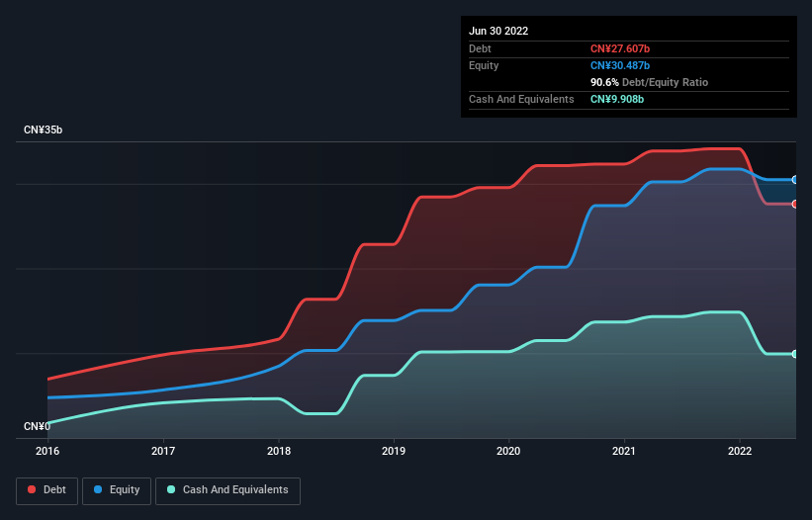
Task: Click the CN¥35b y-axis label
Action: tap(43, 130)
